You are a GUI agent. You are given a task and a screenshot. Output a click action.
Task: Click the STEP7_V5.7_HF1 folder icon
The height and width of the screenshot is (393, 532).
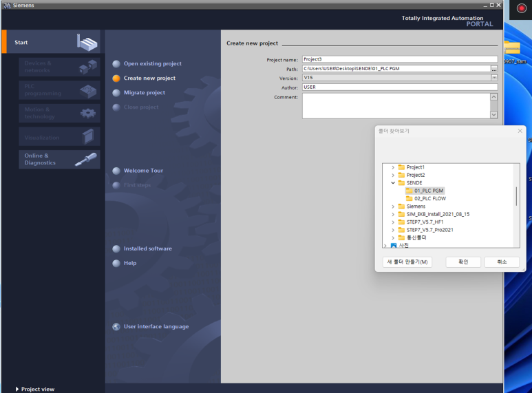click(x=401, y=222)
